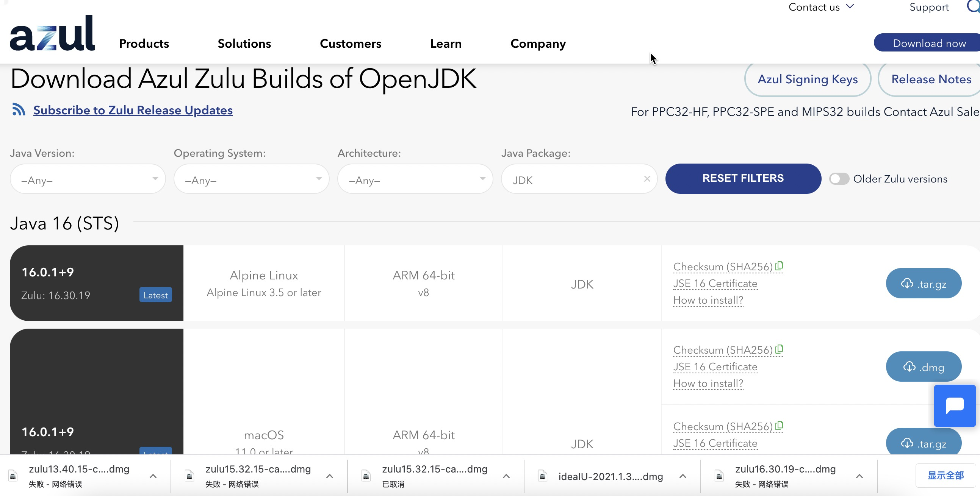The height and width of the screenshot is (496, 980).
Task: Open JSE 16 Certificate for macOS .dmg
Action: tap(715, 367)
